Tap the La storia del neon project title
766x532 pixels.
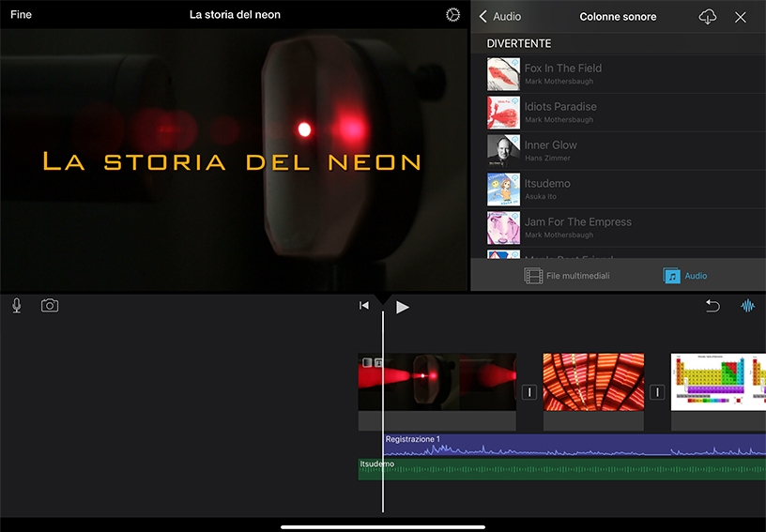pyautogui.click(x=235, y=15)
